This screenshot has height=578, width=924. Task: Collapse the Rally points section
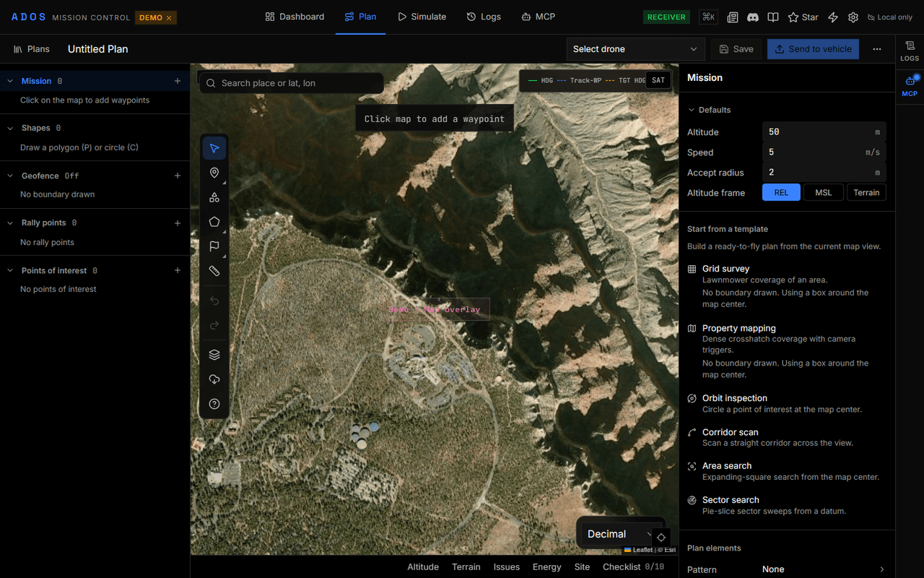(x=10, y=223)
